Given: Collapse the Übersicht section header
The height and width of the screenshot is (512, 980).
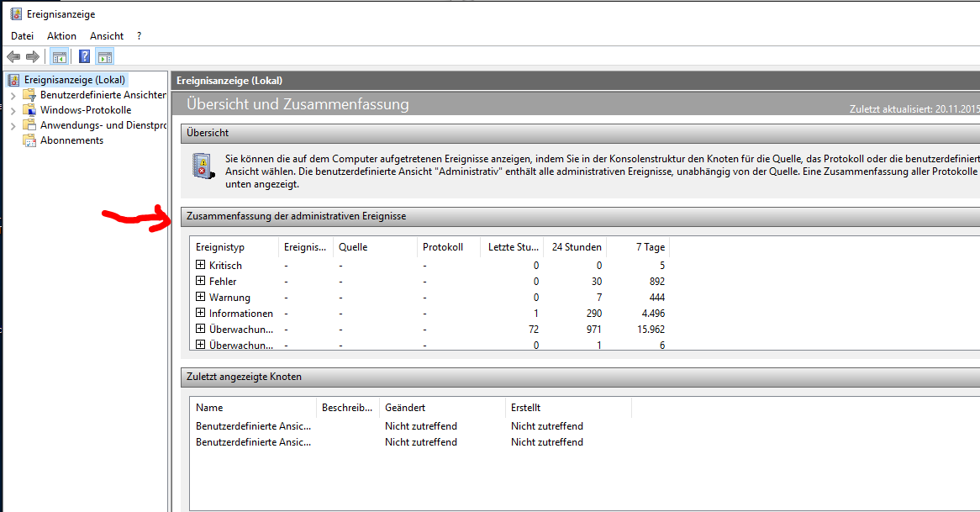Looking at the screenshot, I should tap(580, 133).
